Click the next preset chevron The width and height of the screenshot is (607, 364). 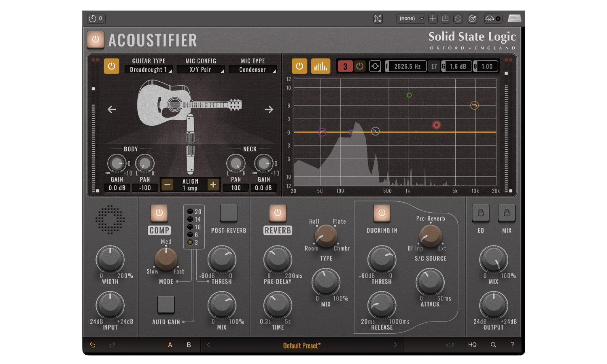pyautogui.click(x=395, y=345)
